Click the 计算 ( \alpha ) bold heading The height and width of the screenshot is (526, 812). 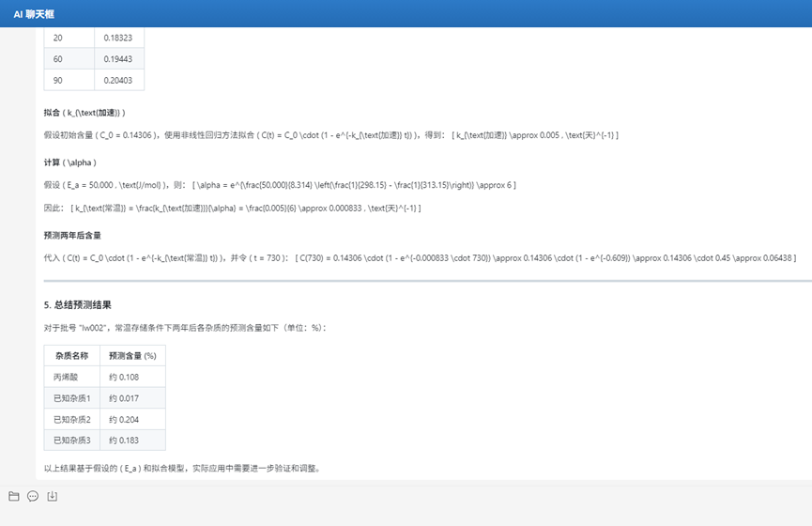(x=69, y=162)
